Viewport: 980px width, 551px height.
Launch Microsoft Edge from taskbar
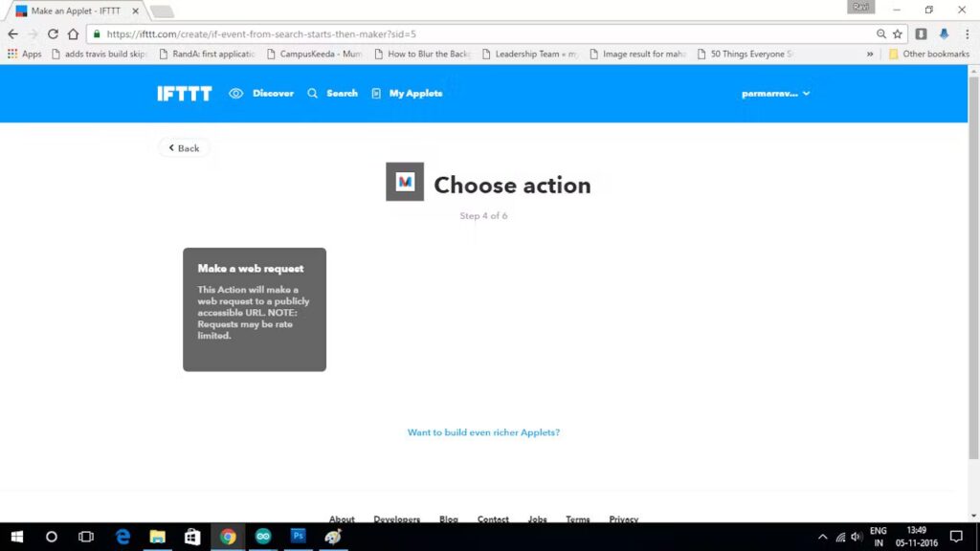point(122,537)
